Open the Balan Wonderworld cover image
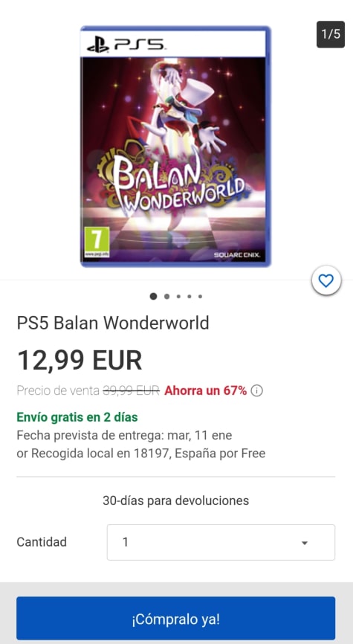This screenshot has width=353, height=644. coord(175,146)
